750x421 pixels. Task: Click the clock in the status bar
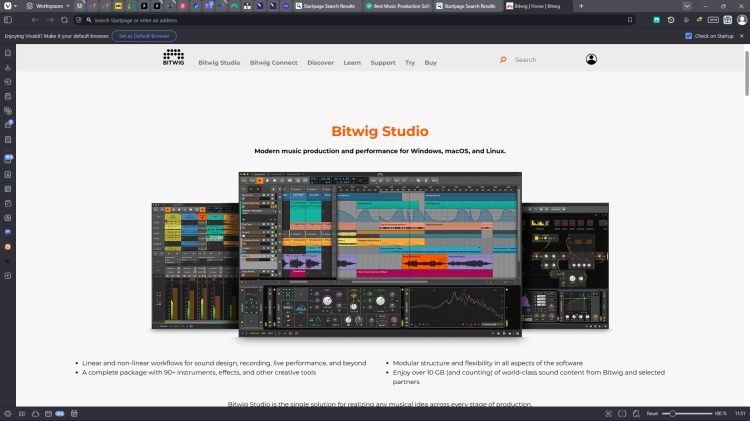pyautogui.click(x=740, y=413)
